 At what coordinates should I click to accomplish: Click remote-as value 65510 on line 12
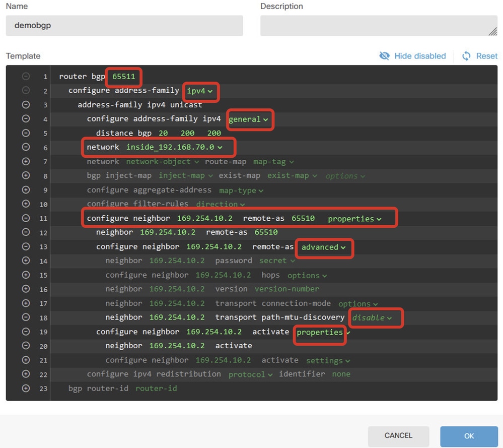tap(266, 232)
